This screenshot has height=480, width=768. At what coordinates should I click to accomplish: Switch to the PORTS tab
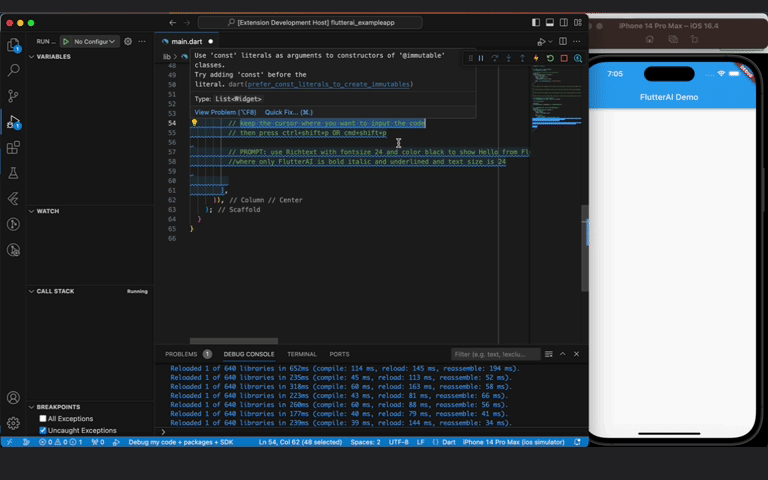pos(339,354)
